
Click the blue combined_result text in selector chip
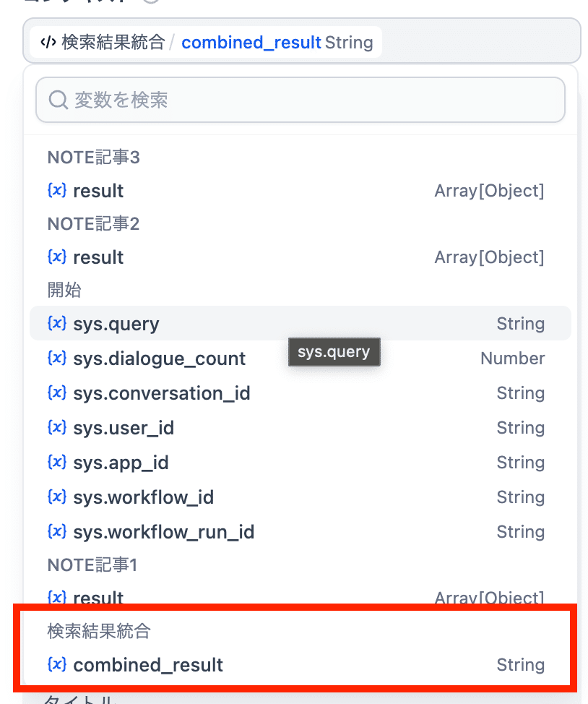click(251, 43)
